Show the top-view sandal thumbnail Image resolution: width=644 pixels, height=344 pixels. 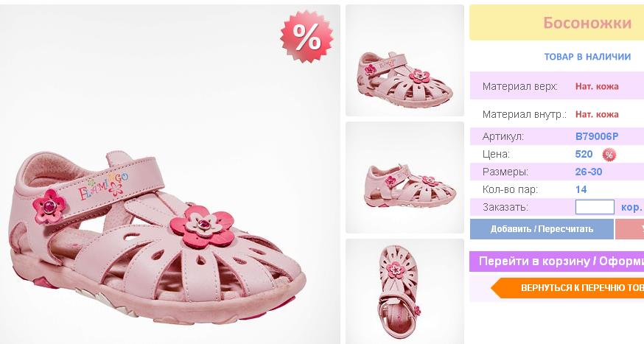click(405, 290)
